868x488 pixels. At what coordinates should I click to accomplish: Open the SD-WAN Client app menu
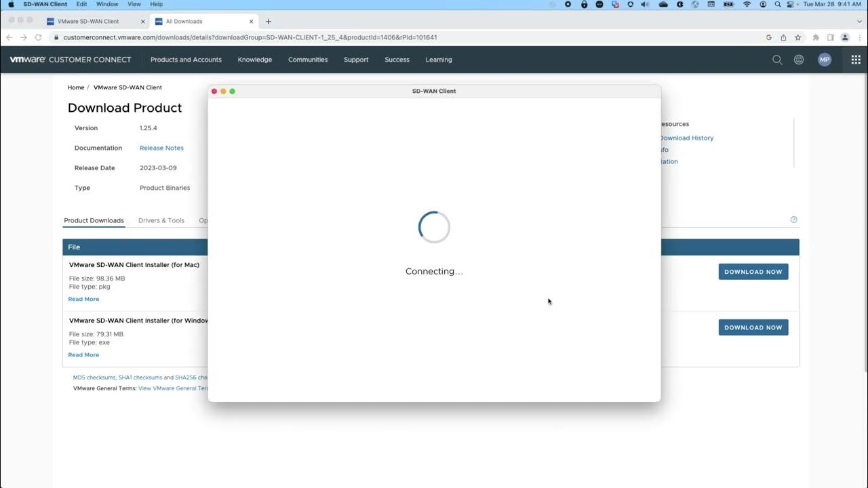(45, 4)
